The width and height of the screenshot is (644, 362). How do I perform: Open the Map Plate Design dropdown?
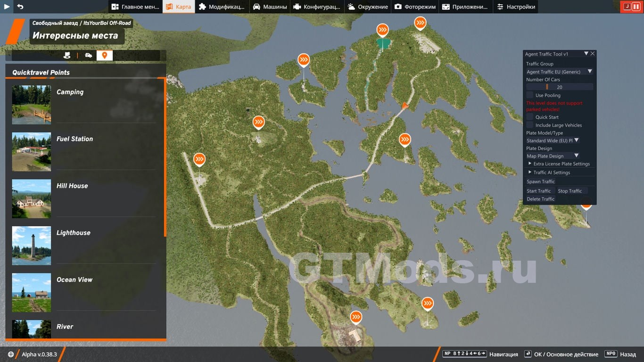coord(553,156)
